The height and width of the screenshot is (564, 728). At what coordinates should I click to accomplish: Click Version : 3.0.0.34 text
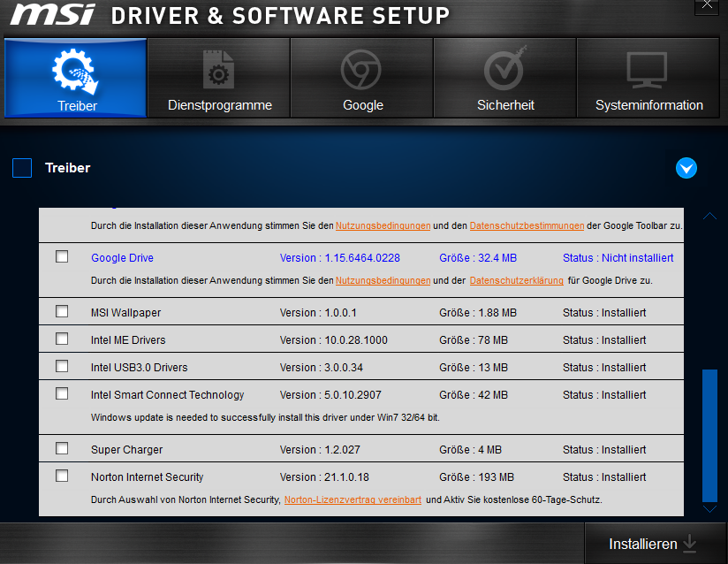[x=322, y=368]
